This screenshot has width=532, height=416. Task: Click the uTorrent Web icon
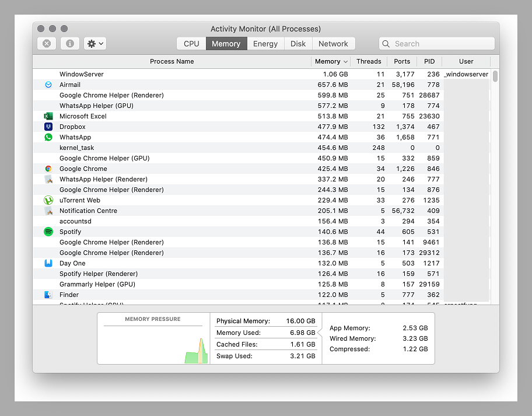48,200
